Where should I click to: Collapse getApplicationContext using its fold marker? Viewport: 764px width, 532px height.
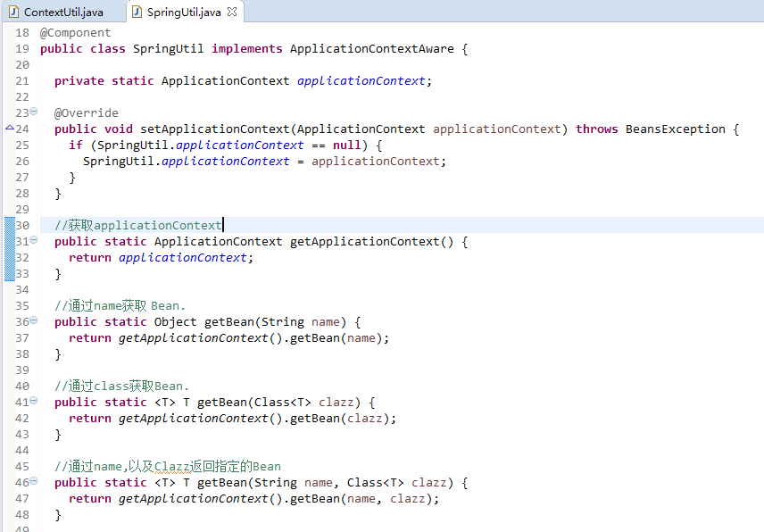click(32, 241)
